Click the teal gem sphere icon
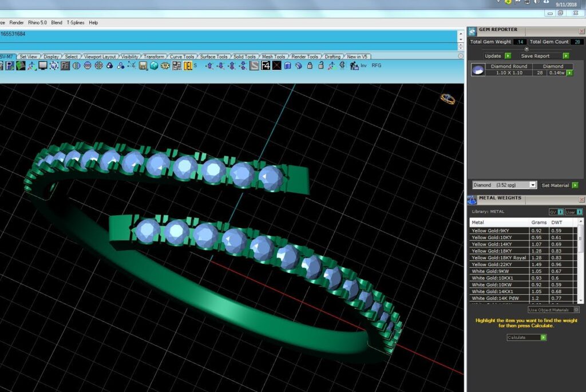The height and width of the screenshot is (392, 586). coord(154,66)
